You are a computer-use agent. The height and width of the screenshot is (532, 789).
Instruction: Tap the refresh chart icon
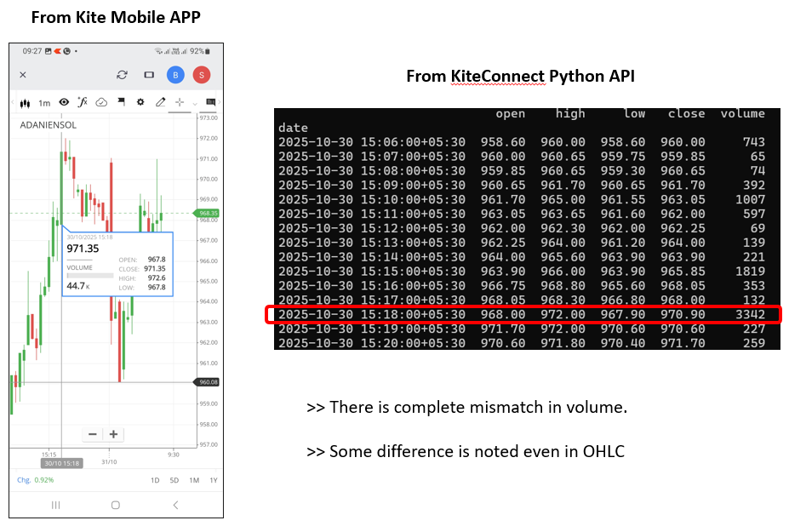tap(123, 75)
